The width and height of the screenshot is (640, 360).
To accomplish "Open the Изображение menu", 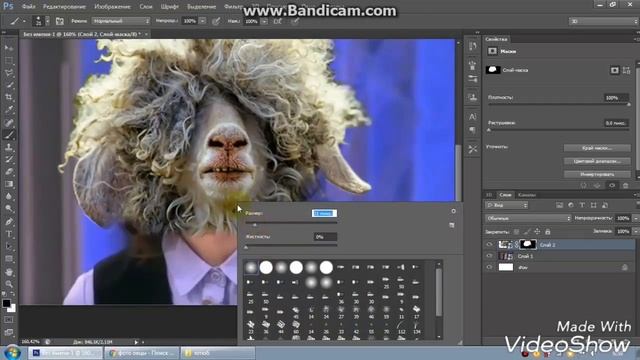I will point(112,7).
